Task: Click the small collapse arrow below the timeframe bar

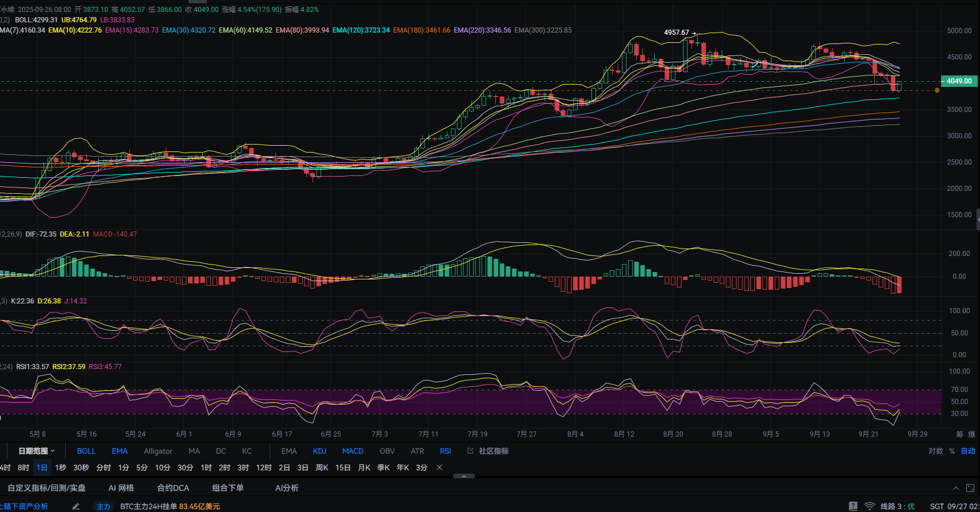Action: point(464,476)
